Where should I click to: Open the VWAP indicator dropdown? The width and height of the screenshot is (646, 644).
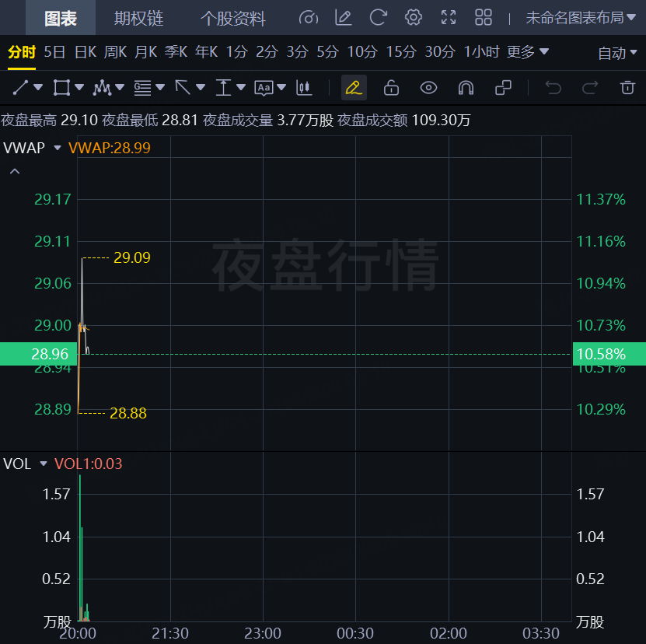[x=57, y=147]
